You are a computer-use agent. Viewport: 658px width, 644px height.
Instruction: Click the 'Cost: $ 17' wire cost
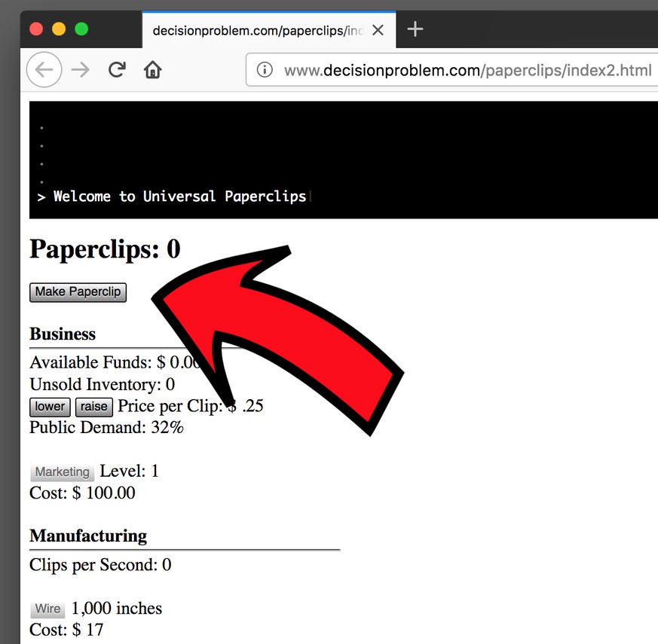click(66, 630)
